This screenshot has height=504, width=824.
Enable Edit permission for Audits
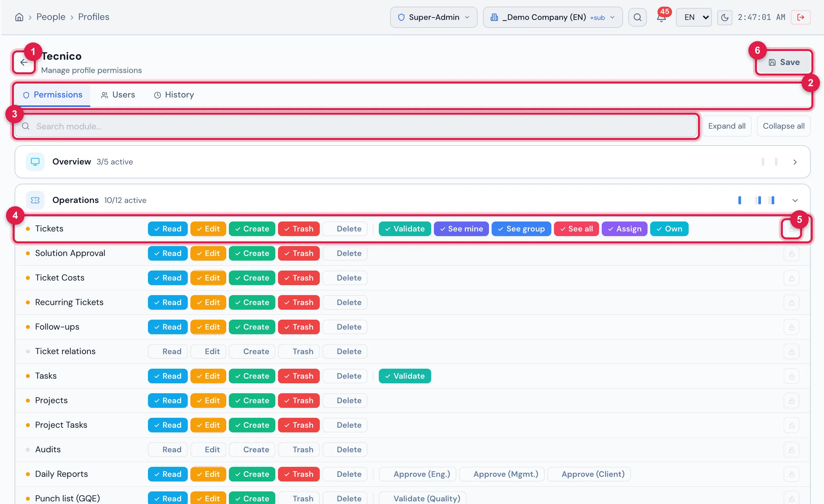[208, 450]
